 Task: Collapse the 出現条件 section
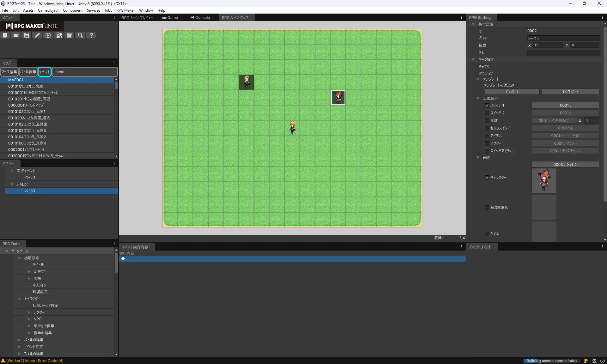point(478,99)
